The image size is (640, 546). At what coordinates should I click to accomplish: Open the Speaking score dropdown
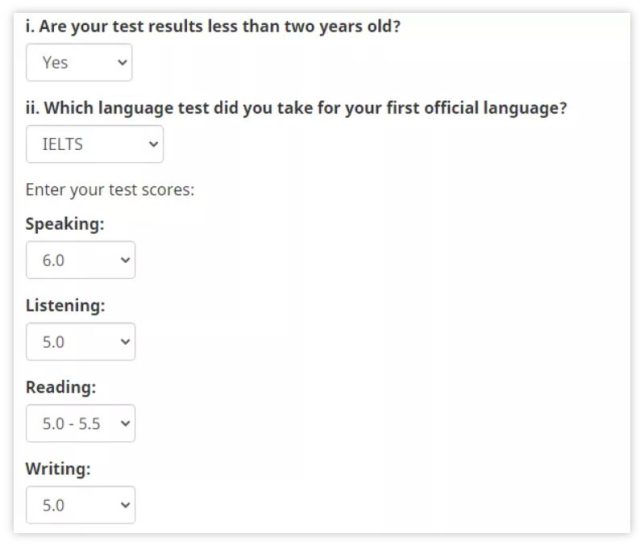point(80,260)
